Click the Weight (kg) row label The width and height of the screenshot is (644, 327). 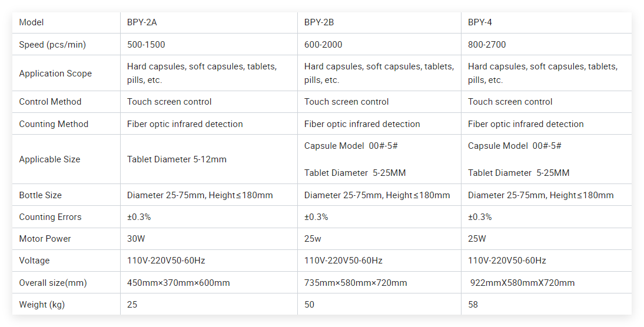42,305
